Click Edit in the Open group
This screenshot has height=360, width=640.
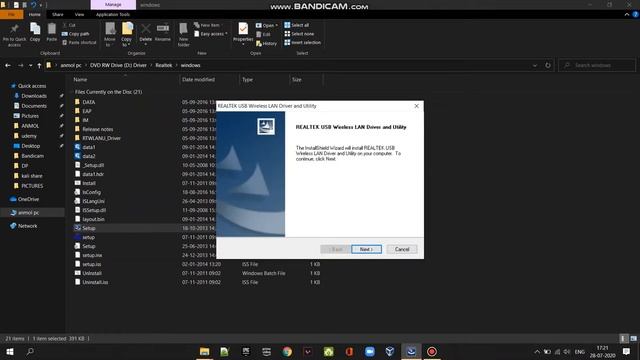point(264,34)
